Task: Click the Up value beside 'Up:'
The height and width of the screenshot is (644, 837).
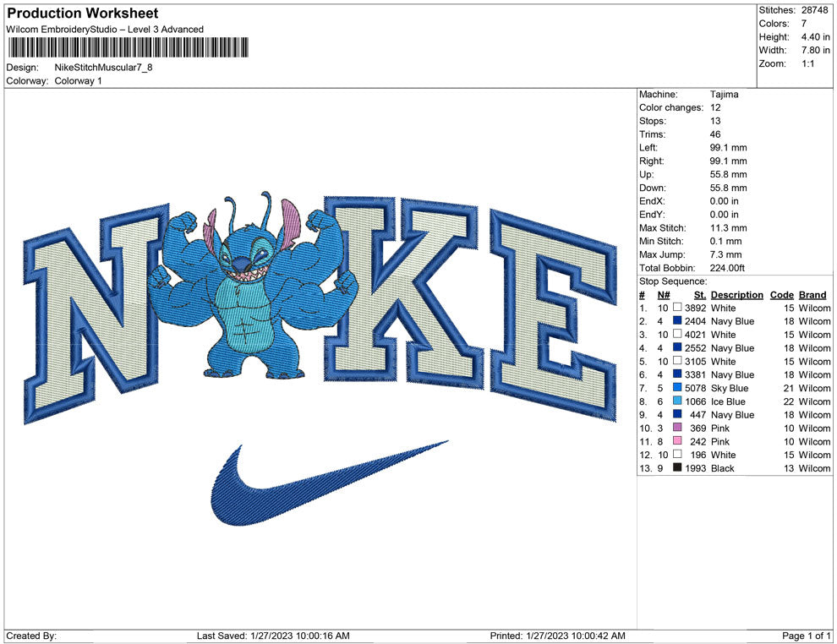Action: (728, 174)
